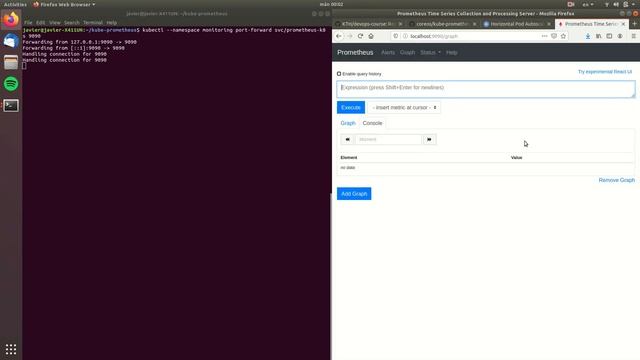This screenshot has width=640, height=360.
Task: Show site information for localhost
Action: coord(405,36)
